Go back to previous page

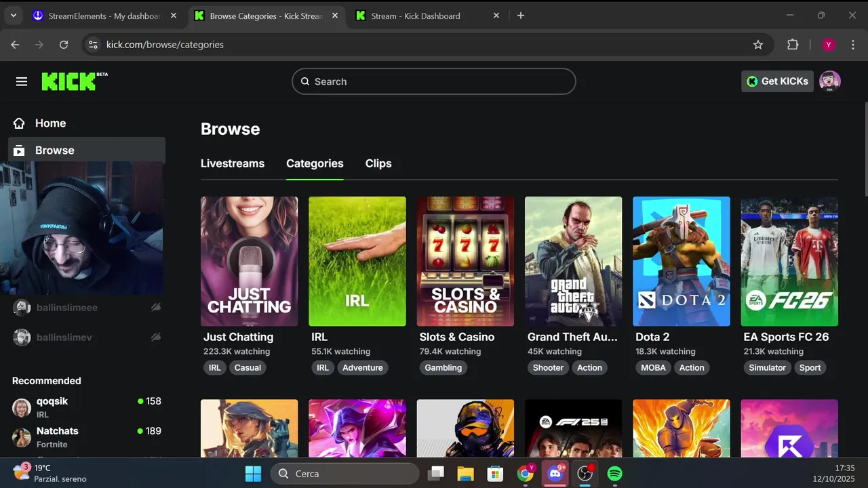point(15,45)
